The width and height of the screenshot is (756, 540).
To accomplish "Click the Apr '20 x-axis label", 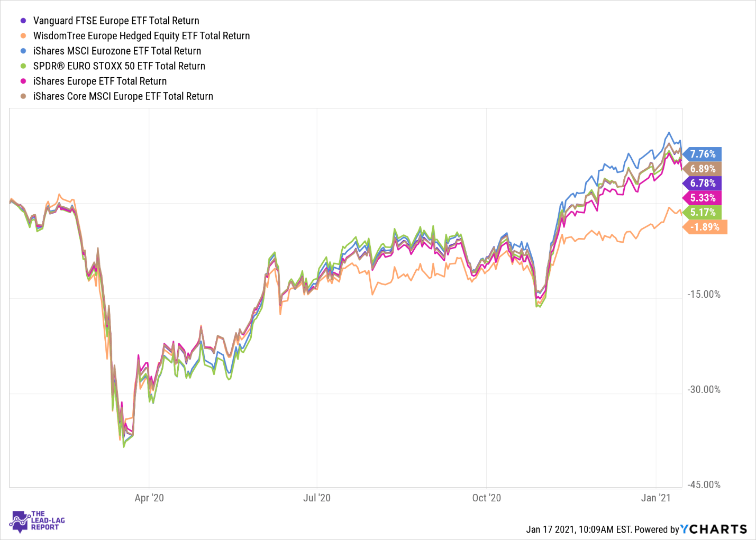I will coord(149,498).
